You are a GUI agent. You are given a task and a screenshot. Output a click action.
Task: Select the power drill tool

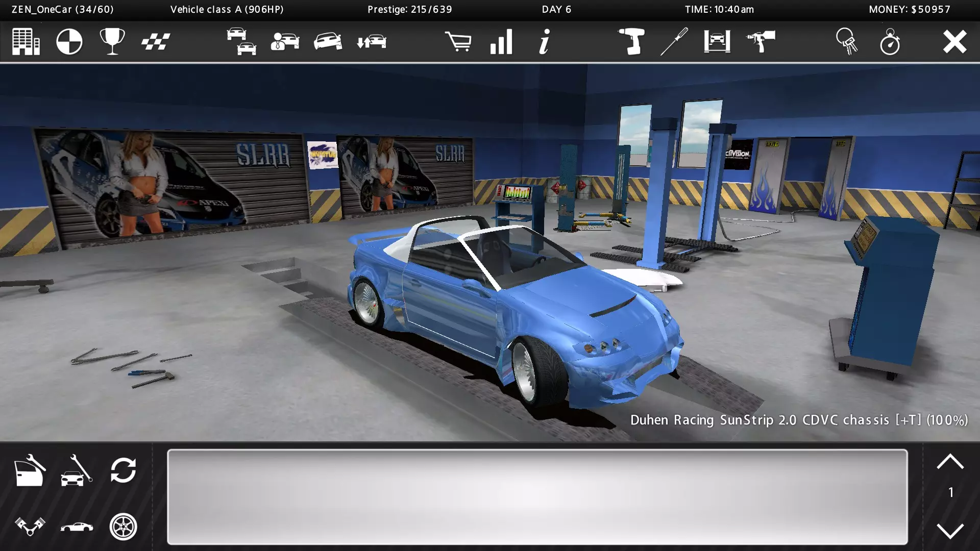pos(631,42)
